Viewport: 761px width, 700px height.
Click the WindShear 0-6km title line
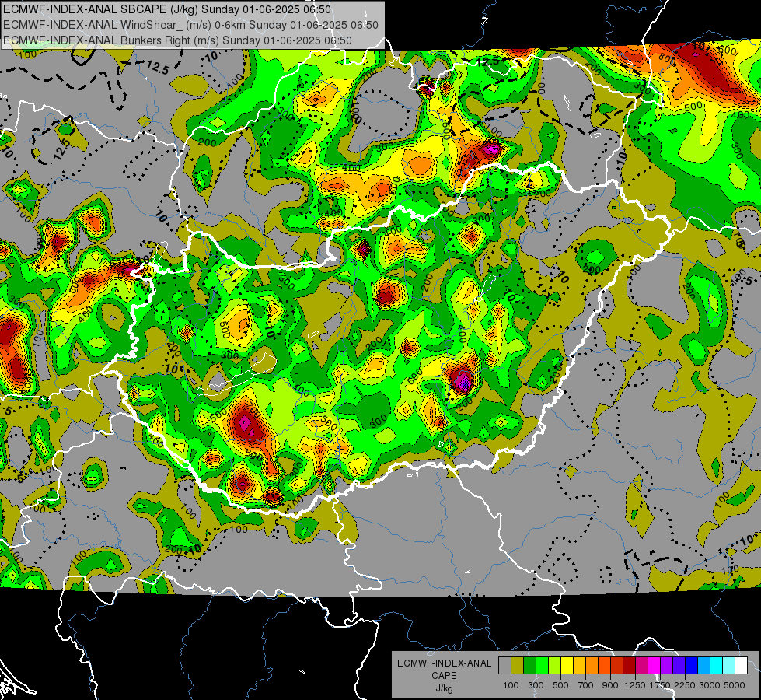tap(190, 25)
